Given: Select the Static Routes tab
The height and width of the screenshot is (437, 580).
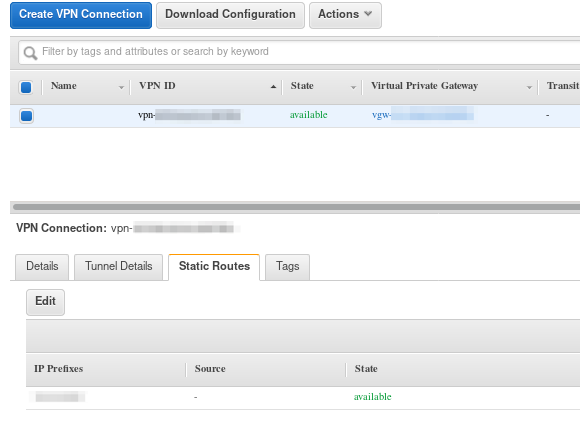Looking at the screenshot, I should 214,267.
